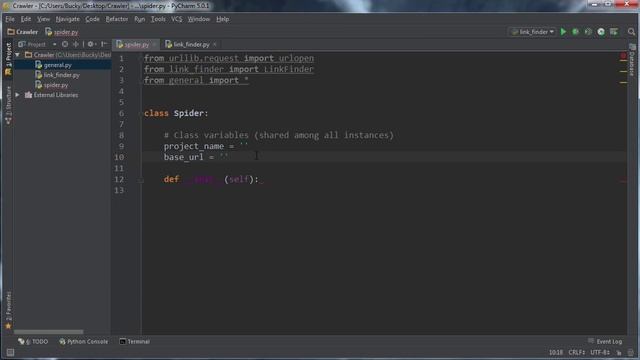
Task: Close the spider.py editor tab
Action: (154, 44)
